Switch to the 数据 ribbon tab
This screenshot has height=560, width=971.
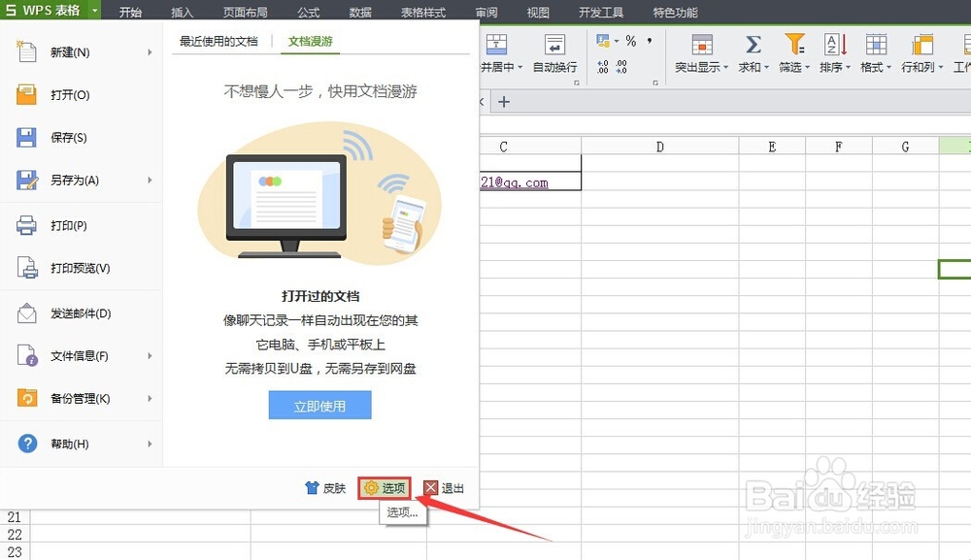[360, 13]
